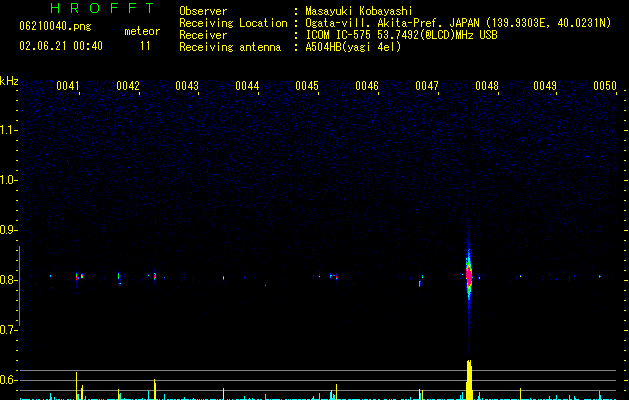
Task: Click the 0049 time marker
Action: tap(545, 86)
